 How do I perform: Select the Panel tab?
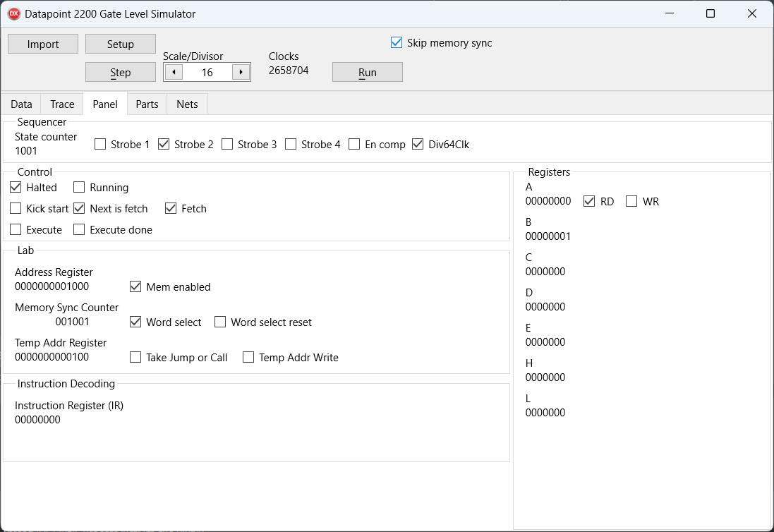105,104
